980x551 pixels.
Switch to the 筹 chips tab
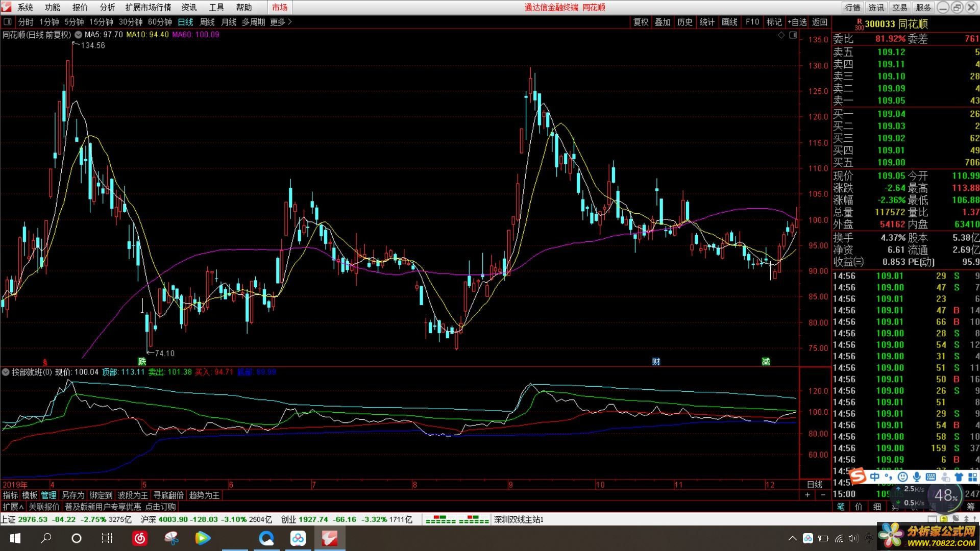pyautogui.click(x=971, y=507)
